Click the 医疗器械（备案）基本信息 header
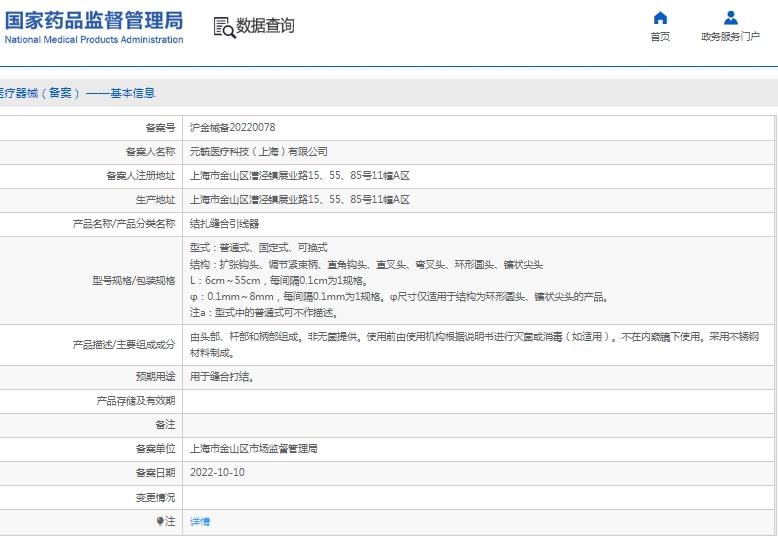Screen dimensions: 778x541 77,93
